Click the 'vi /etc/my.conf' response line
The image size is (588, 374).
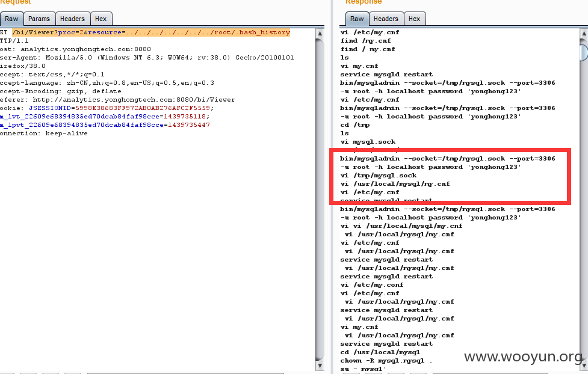coord(372,285)
